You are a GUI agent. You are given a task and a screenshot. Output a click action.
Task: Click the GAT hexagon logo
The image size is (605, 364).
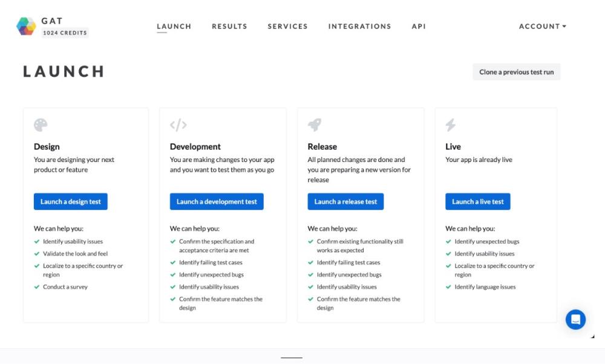(x=26, y=26)
